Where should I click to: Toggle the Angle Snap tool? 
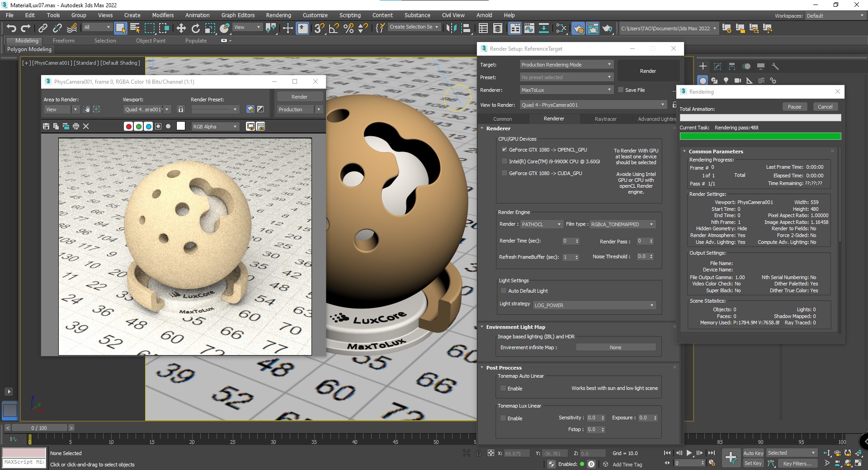[334, 28]
